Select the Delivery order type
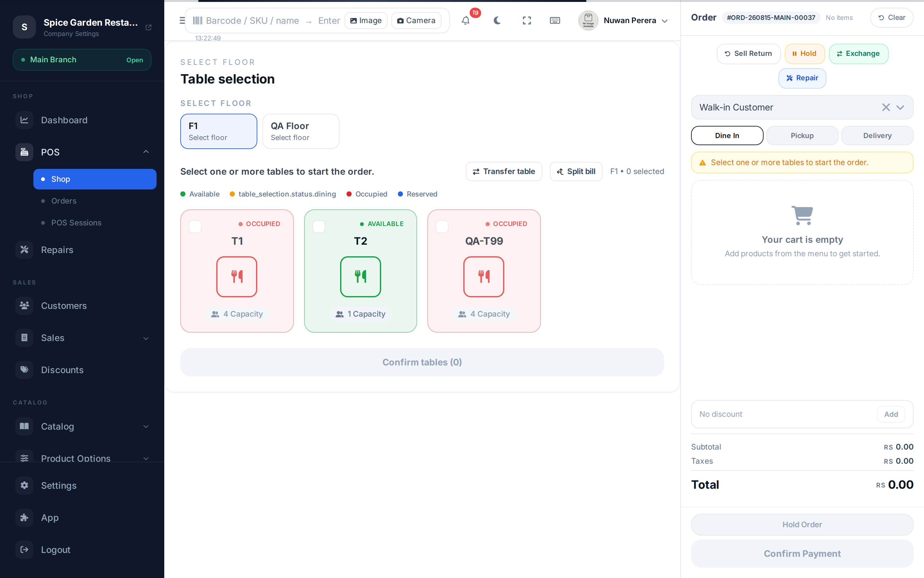Screen dimensions: 924x578 click(x=877, y=135)
